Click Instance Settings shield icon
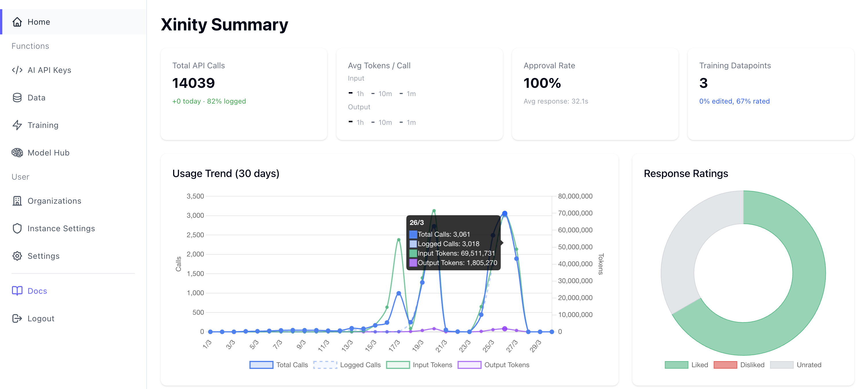This screenshot has width=868, height=389. point(17,228)
